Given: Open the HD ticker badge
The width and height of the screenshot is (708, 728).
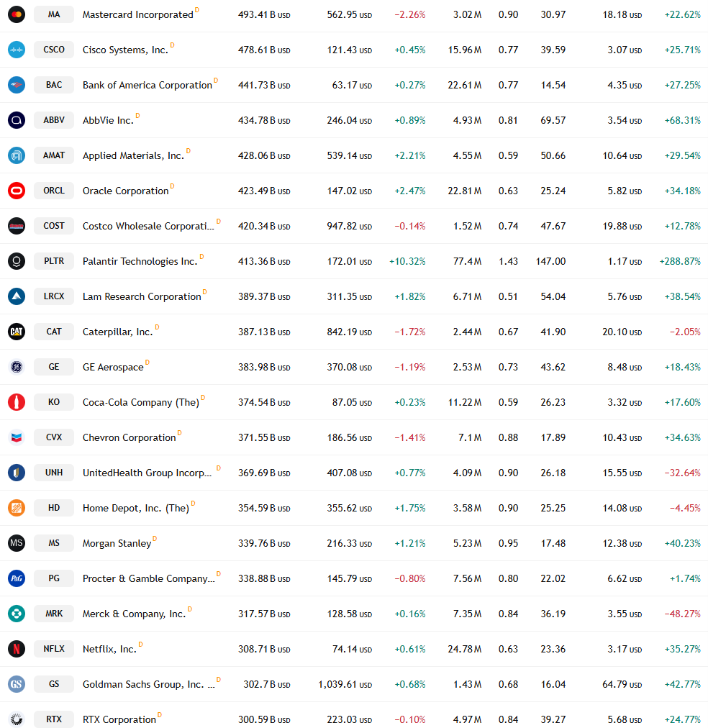Looking at the screenshot, I should point(54,508).
